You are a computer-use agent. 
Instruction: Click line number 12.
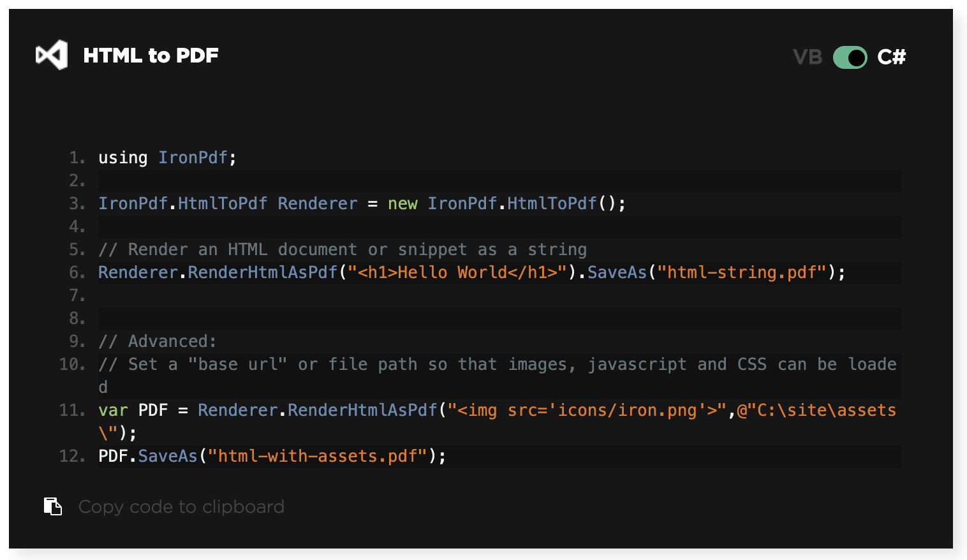pos(72,456)
